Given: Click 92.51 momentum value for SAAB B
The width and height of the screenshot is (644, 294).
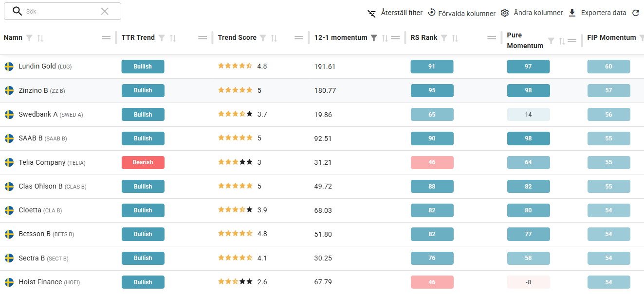Looking at the screenshot, I should [323, 138].
